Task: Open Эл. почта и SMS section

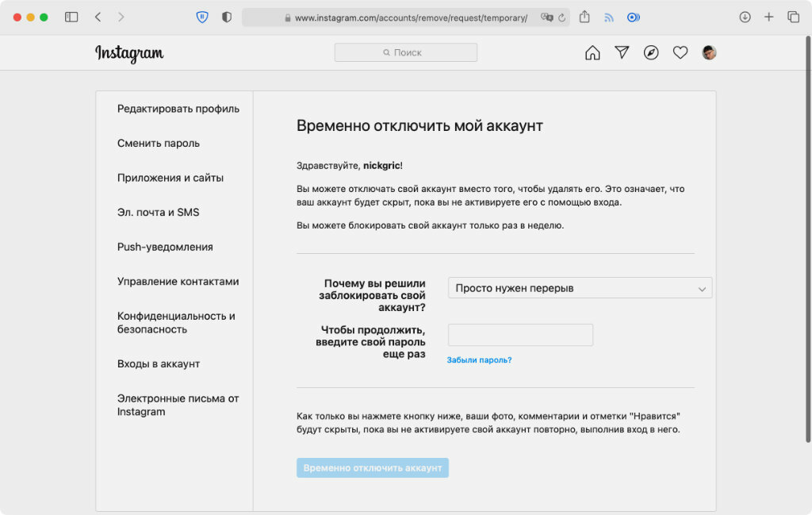Action: [158, 213]
